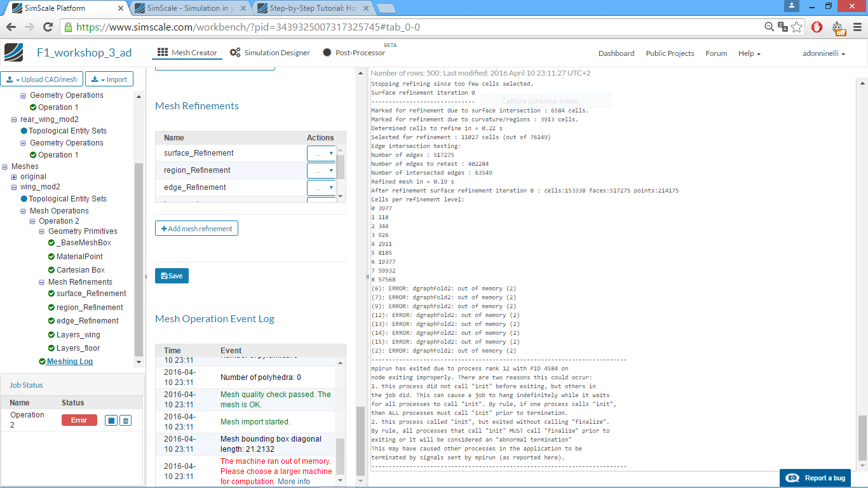
Task: Delete the Operation 2 job with the trash icon
Action: pyautogui.click(x=126, y=421)
